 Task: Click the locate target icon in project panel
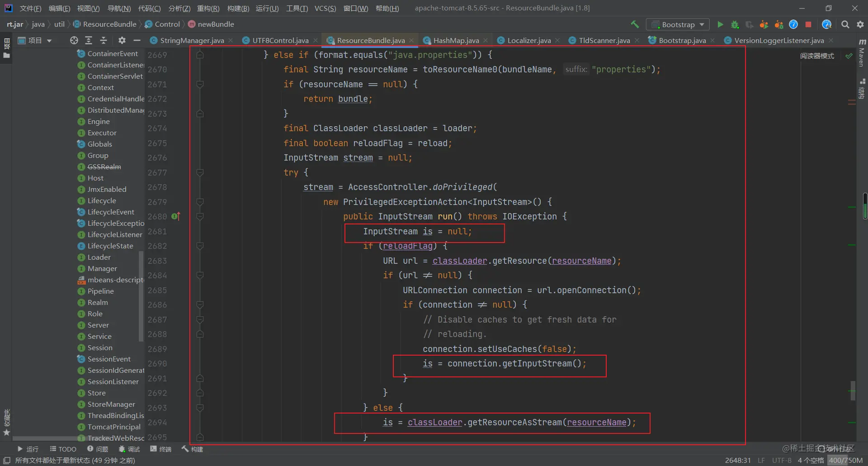[74, 40]
